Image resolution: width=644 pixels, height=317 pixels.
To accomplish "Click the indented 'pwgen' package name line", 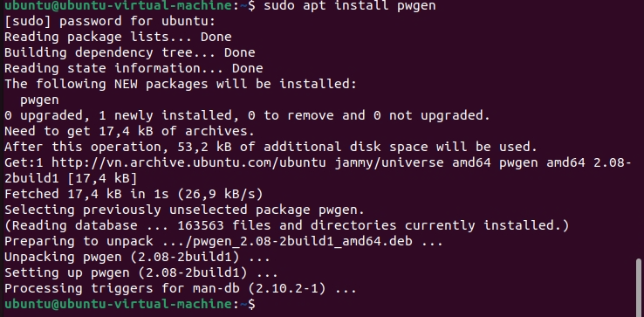I will coord(39,100).
